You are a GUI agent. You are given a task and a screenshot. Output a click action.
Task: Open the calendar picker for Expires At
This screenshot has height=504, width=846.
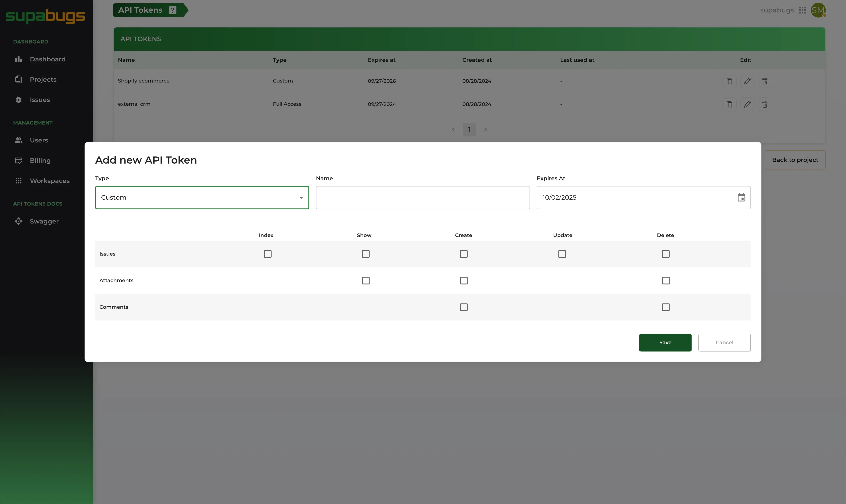point(741,197)
